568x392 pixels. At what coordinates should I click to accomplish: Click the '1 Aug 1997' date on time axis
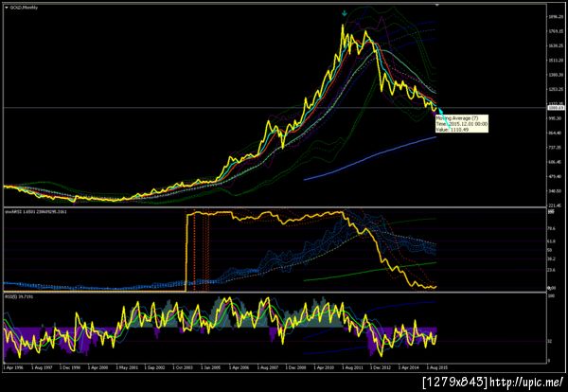pos(42,367)
